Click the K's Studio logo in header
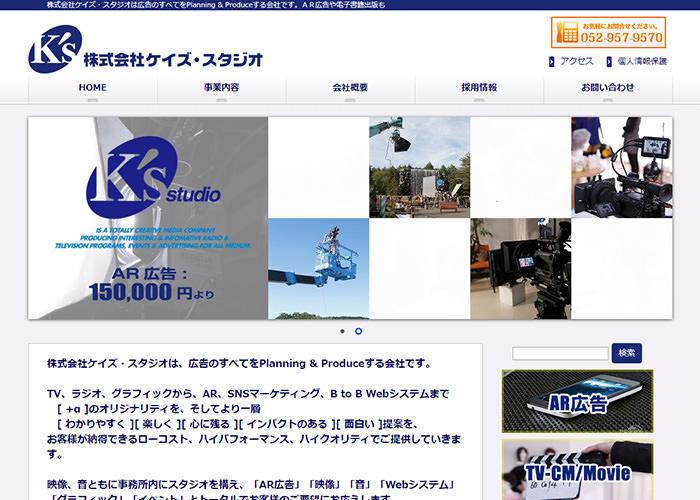The width and height of the screenshot is (700, 500). tap(146, 49)
